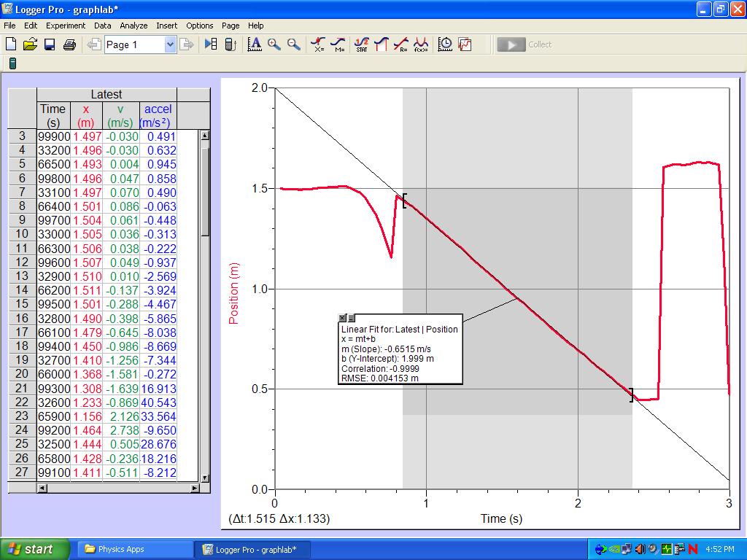Go to the previous page arrow
Image resolution: width=747 pixels, height=560 pixels.
[94, 44]
